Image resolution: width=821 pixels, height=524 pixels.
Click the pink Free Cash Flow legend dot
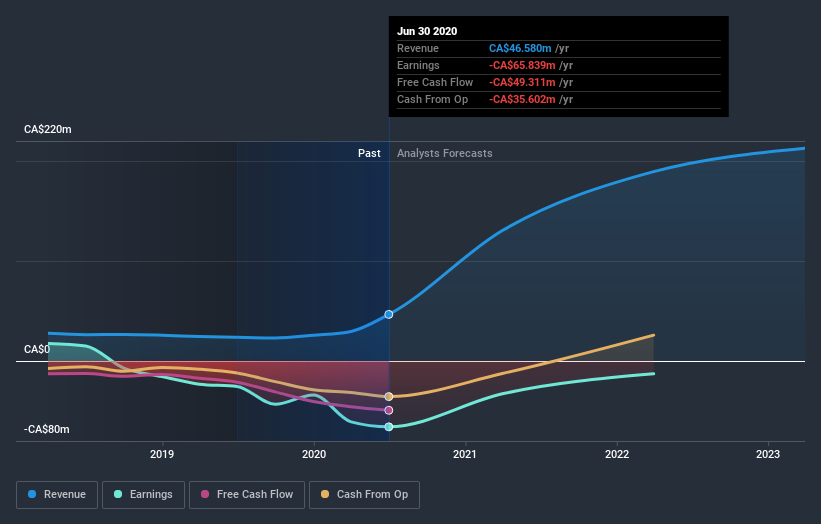point(205,494)
